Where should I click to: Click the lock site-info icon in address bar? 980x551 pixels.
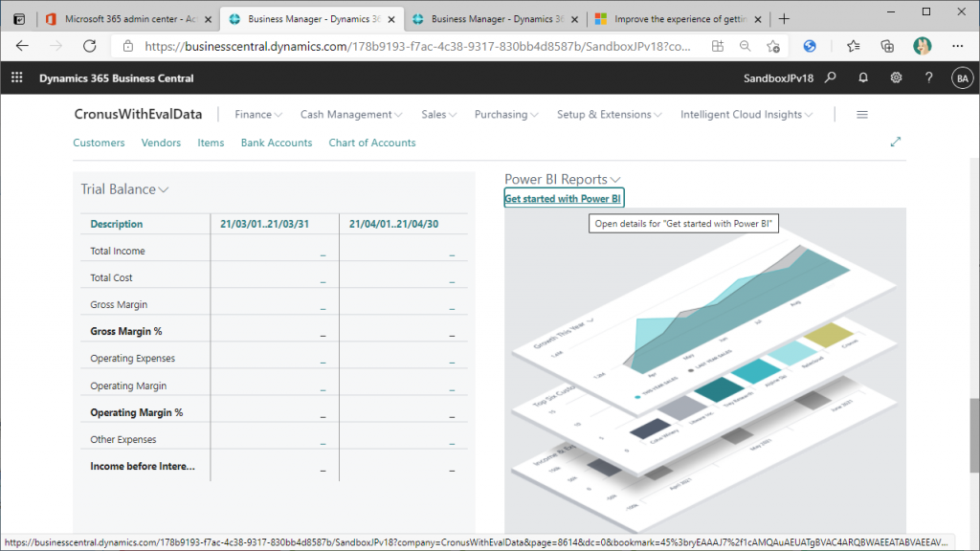[x=128, y=46]
